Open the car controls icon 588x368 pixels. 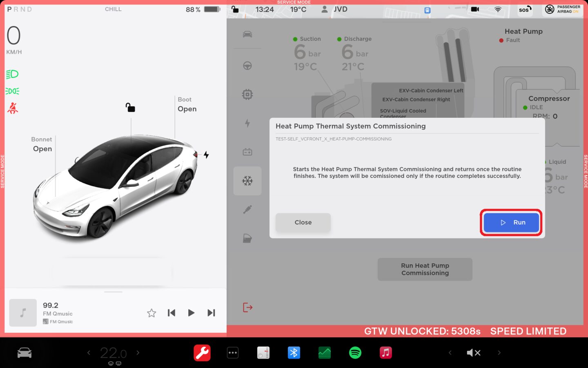pos(24,352)
